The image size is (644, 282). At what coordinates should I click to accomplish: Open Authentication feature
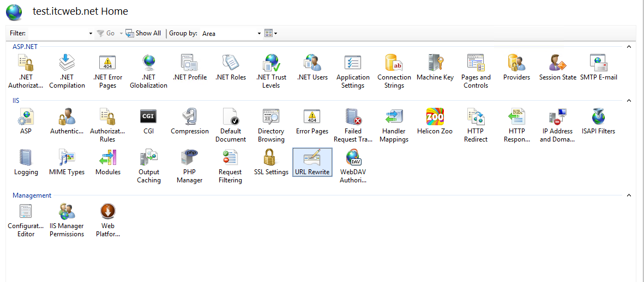coord(67,122)
